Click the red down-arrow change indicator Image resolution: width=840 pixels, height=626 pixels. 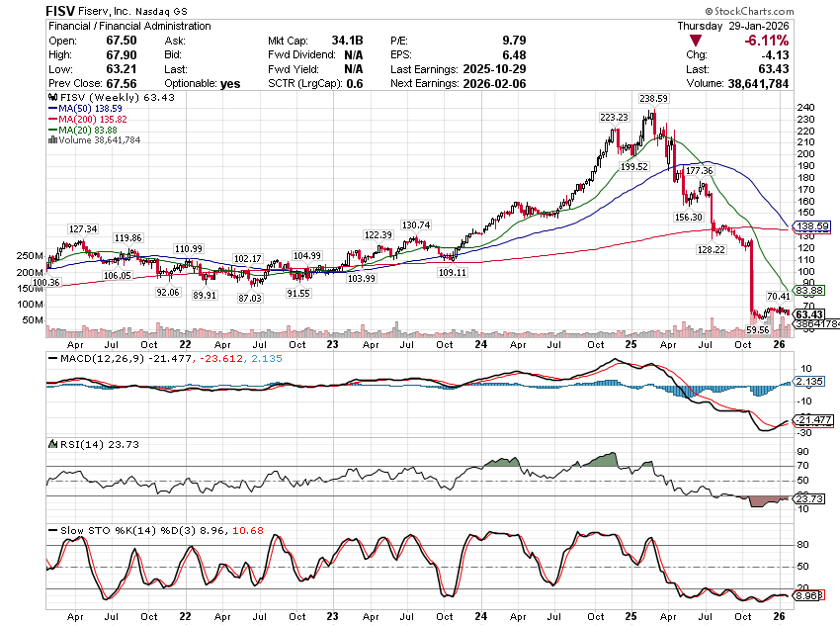(x=696, y=41)
